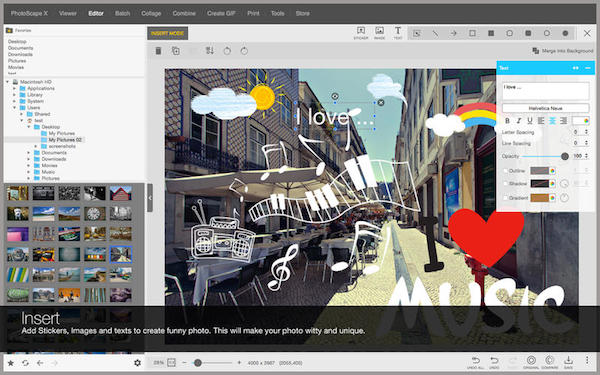Viewport: 600px width, 375px height.
Task: Expand the screenshots folder
Action: [36, 146]
